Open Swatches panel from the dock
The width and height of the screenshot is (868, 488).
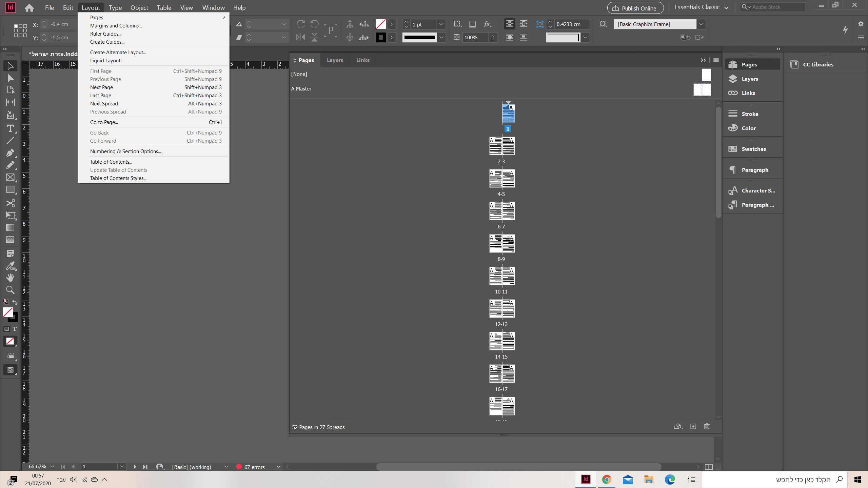(753, 149)
